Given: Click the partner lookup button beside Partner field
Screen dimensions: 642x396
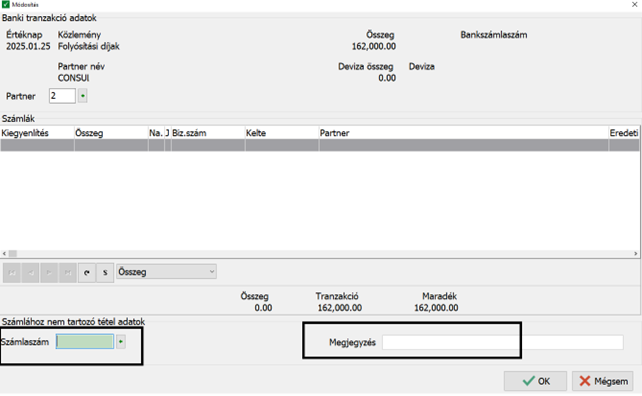Looking at the screenshot, I should (x=83, y=96).
